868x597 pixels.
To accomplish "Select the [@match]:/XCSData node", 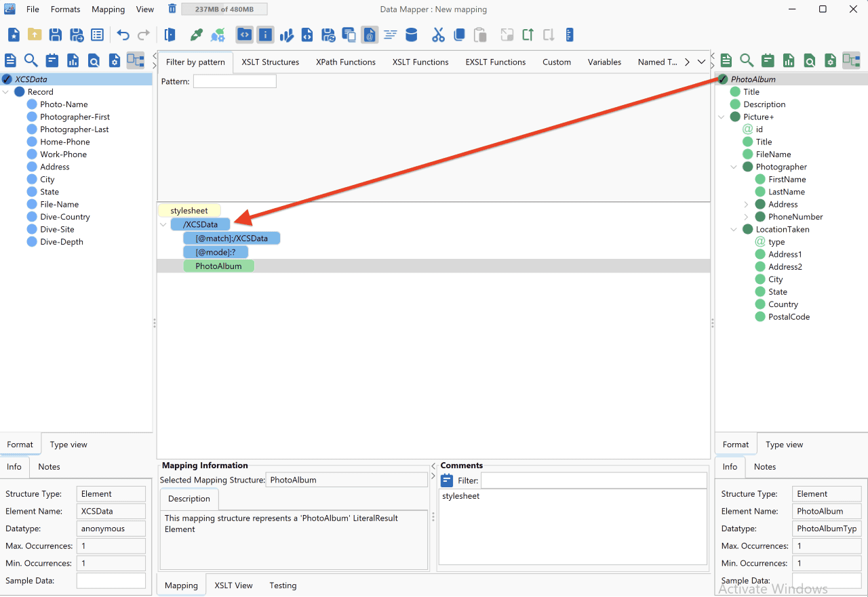I will pyautogui.click(x=231, y=239).
